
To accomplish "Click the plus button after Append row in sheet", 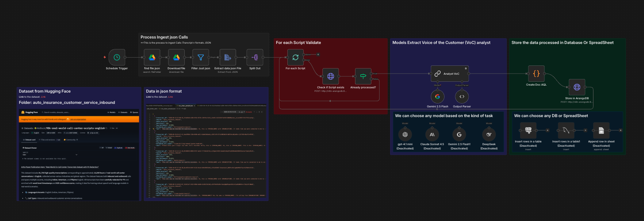I will tap(620, 130).
